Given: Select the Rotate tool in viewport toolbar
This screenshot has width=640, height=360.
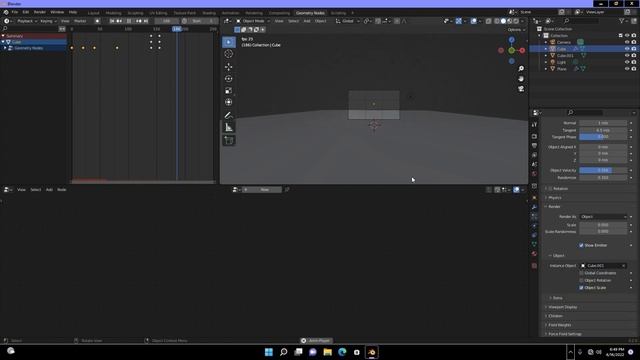Looking at the screenshot, I should [x=229, y=78].
